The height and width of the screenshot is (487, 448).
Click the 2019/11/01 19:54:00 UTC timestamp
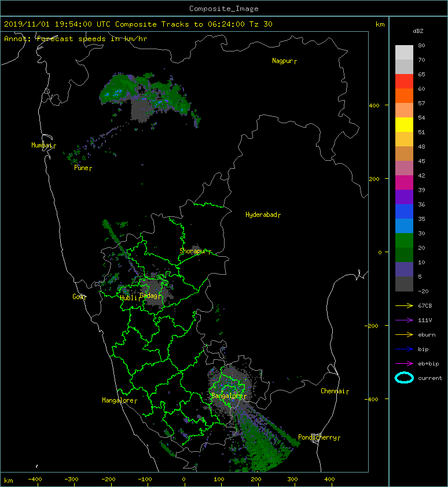(x=57, y=24)
